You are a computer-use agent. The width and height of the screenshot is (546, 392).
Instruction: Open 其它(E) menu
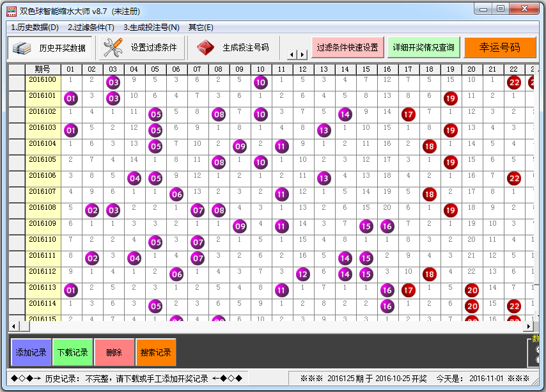[201, 27]
